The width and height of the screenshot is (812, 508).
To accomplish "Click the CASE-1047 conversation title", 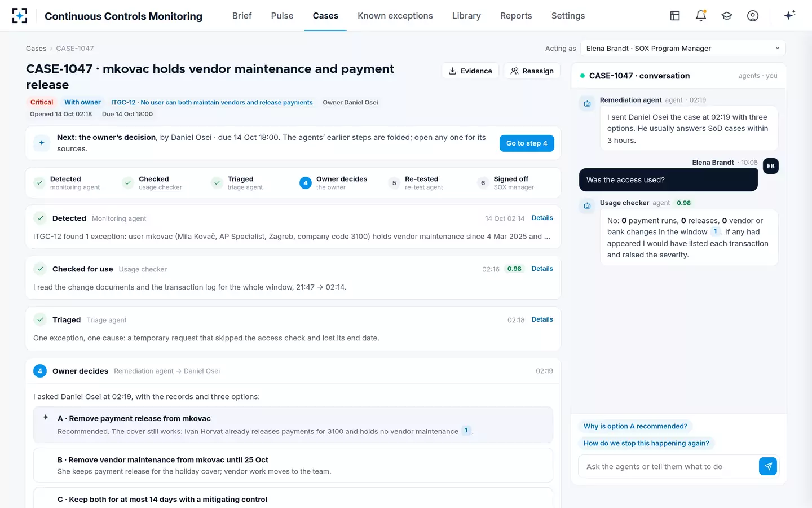I will (639, 76).
